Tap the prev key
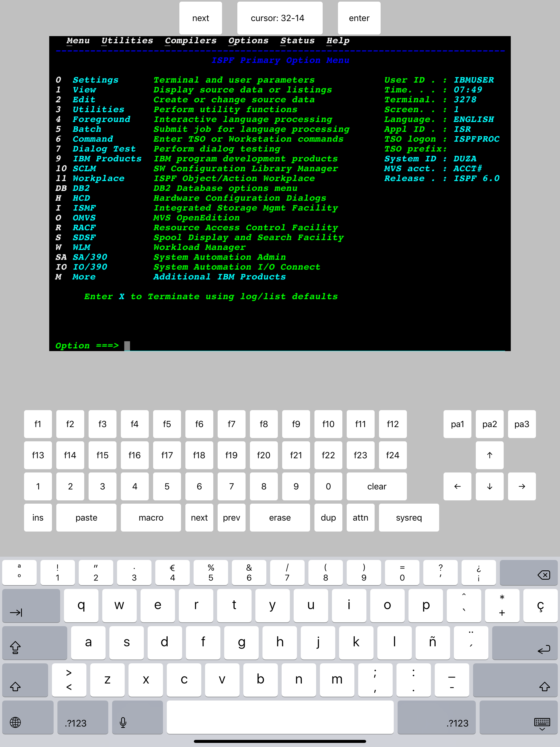This screenshot has width=560, height=747. point(231,517)
